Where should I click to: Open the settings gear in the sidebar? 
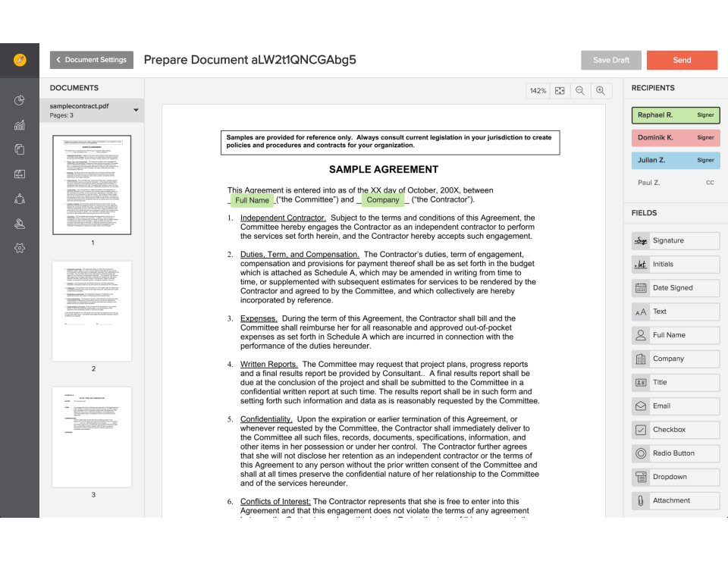(x=20, y=248)
